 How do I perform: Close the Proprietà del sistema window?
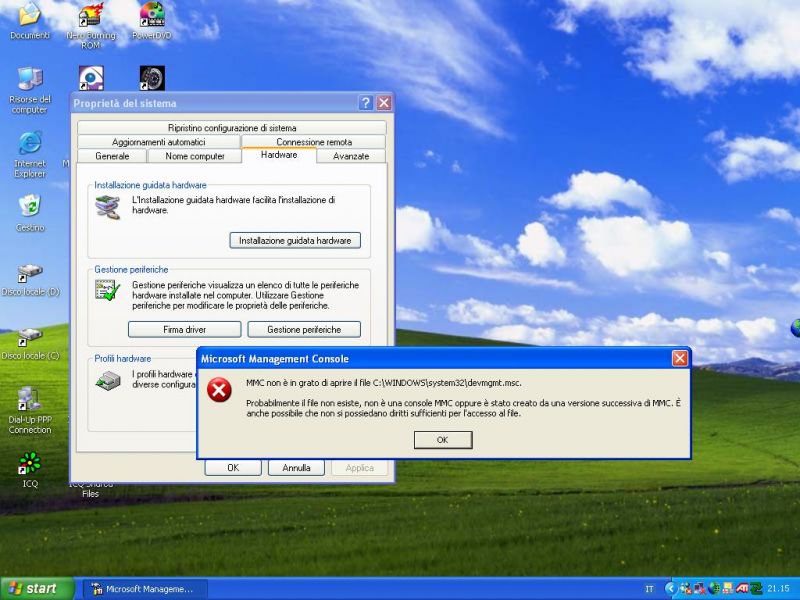pos(384,103)
